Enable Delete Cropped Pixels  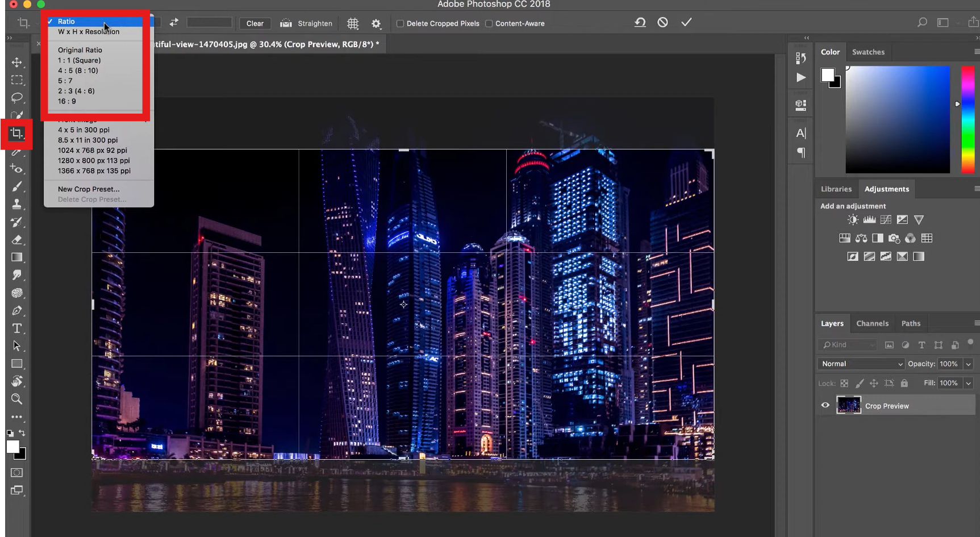401,23
